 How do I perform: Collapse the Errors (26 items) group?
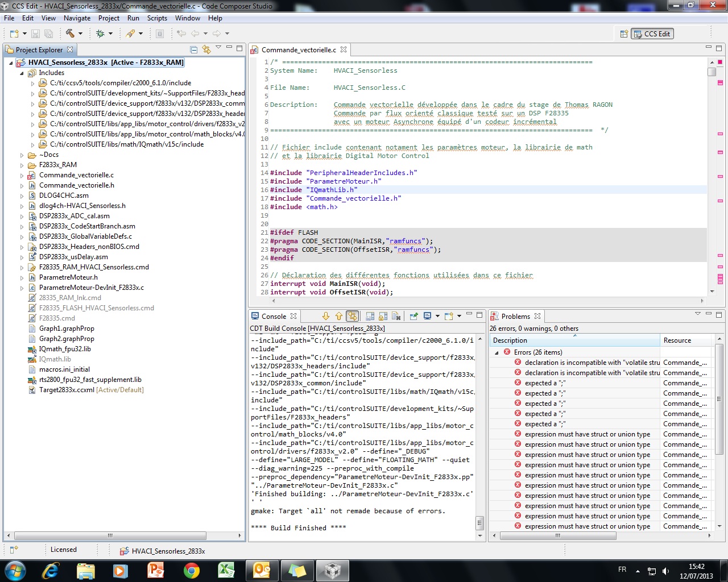coord(498,352)
